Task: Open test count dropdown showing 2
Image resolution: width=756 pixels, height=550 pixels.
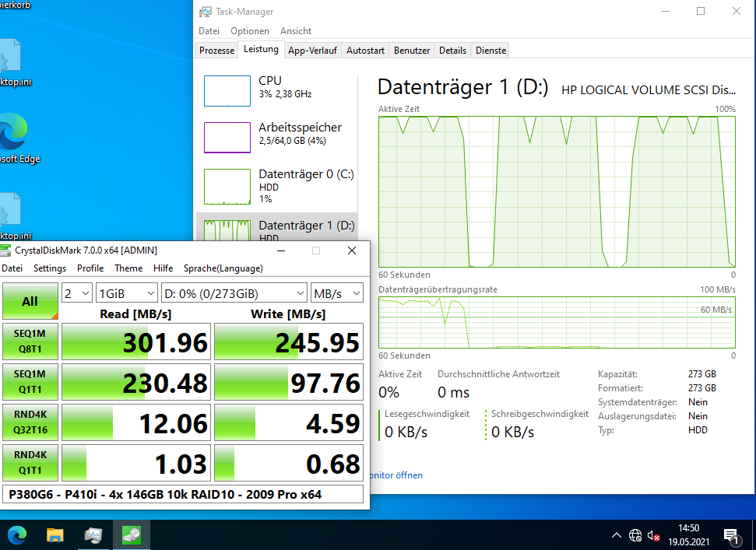Action: tap(76, 293)
